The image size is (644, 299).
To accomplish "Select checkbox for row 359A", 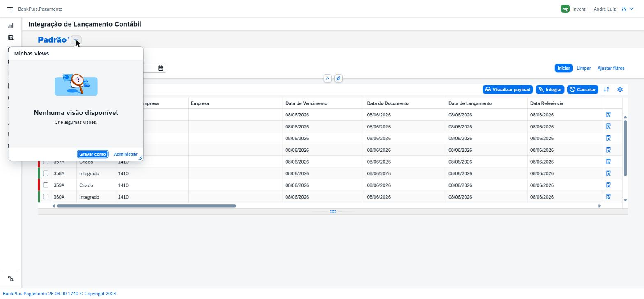I will tap(46, 185).
